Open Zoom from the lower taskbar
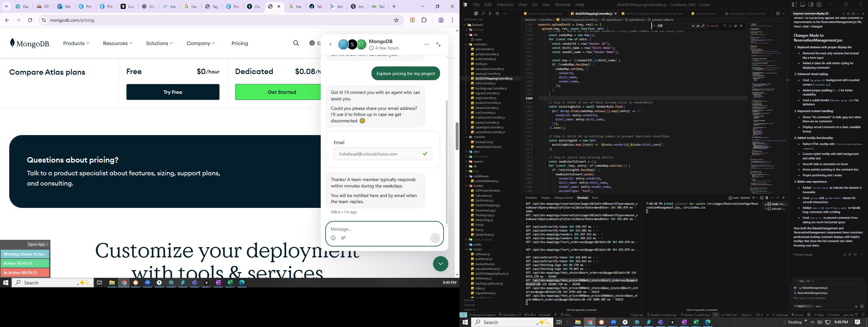The image size is (868, 327). click(613, 322)
